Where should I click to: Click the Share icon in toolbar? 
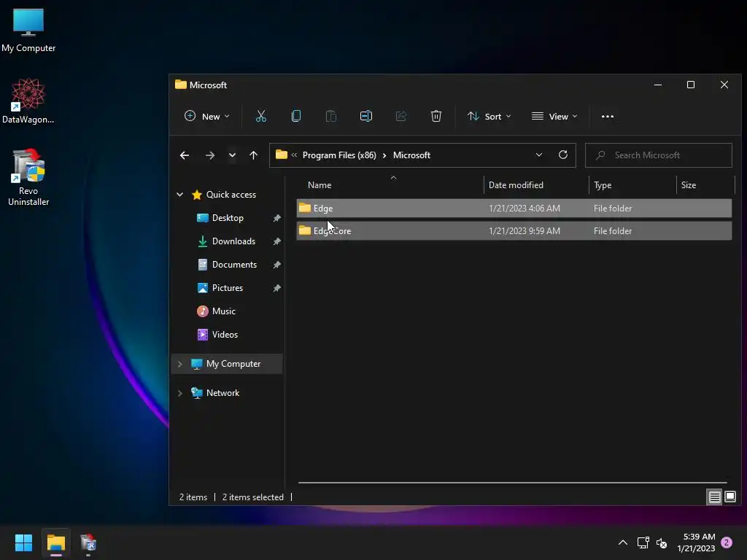401,116
